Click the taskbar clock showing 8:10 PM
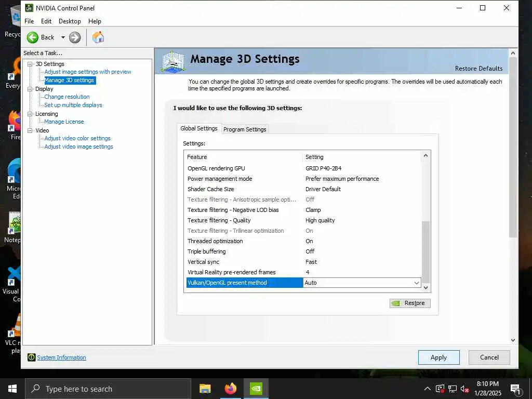 point(487,389)
